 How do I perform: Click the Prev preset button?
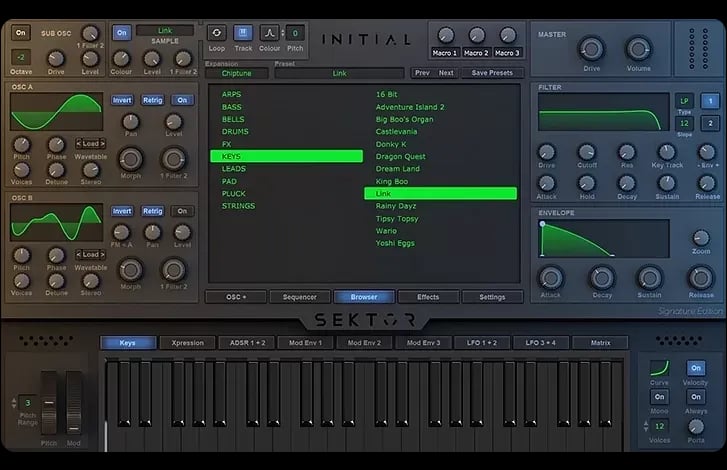(x=422, y=73)
